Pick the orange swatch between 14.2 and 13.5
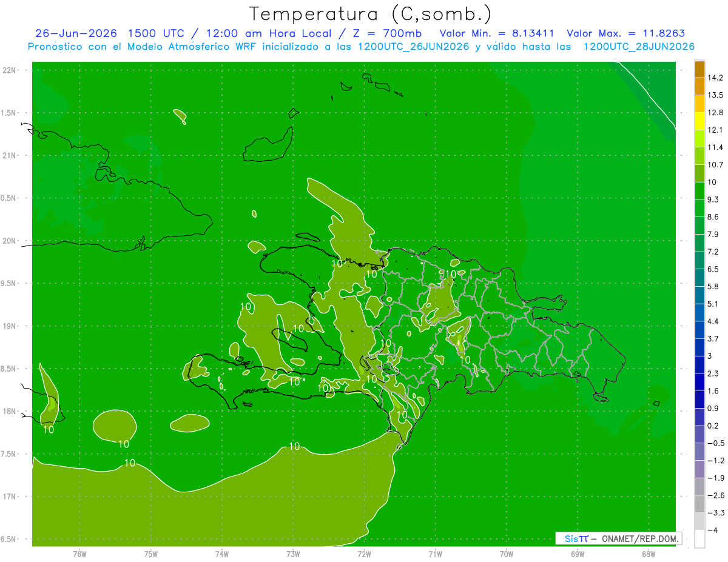This screenshot has height=562, width=728. (x=700, y=86)
